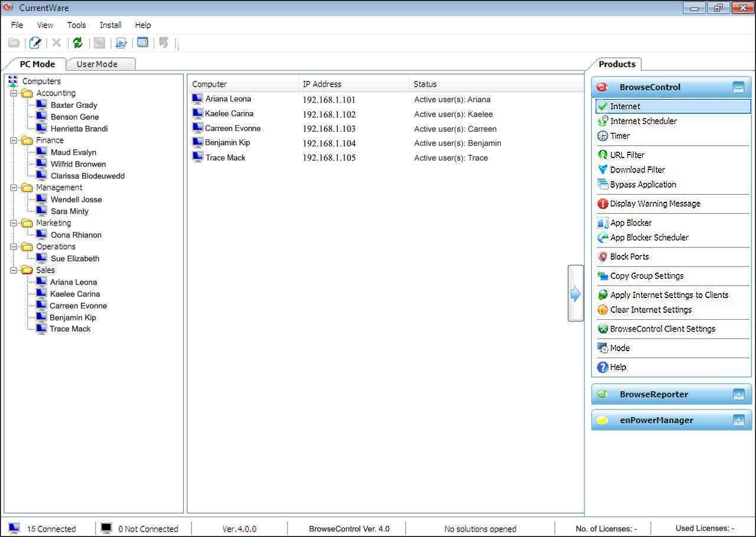Collapse the Accounting folder in tree
This screenshot has width=756, height=537.
(14, 93)
